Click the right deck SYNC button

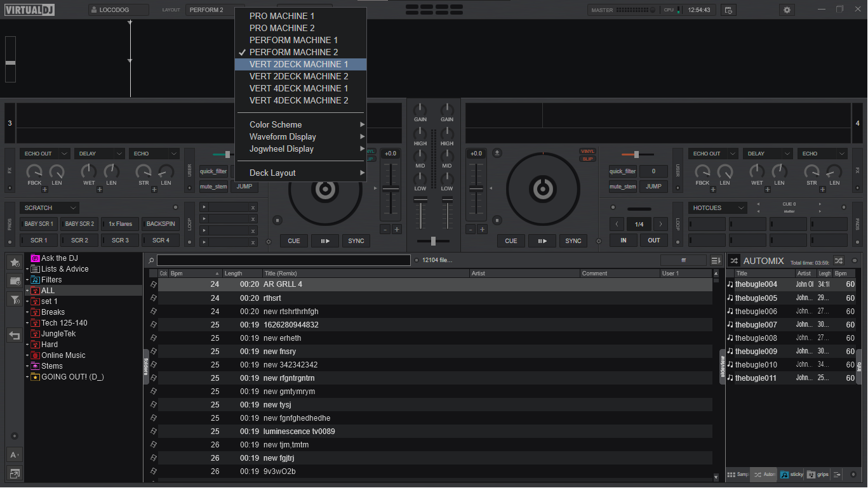click(573, 241)
